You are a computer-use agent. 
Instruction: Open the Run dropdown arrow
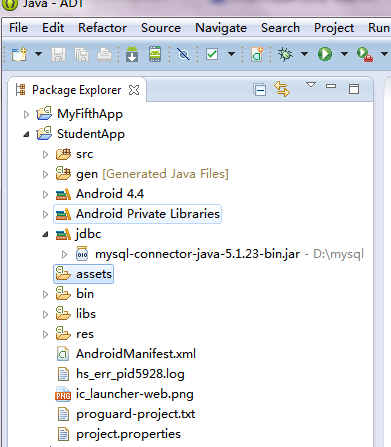(344, 54)
